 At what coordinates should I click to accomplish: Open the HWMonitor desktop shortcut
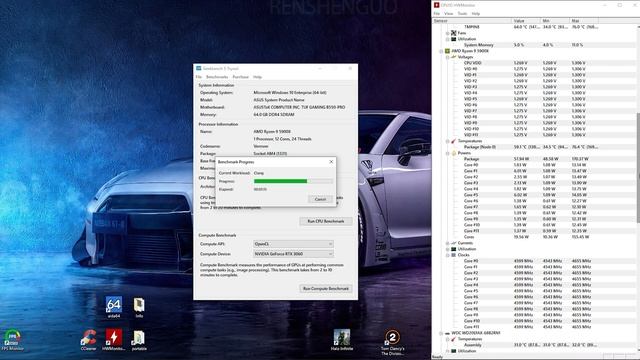(113, 340)
